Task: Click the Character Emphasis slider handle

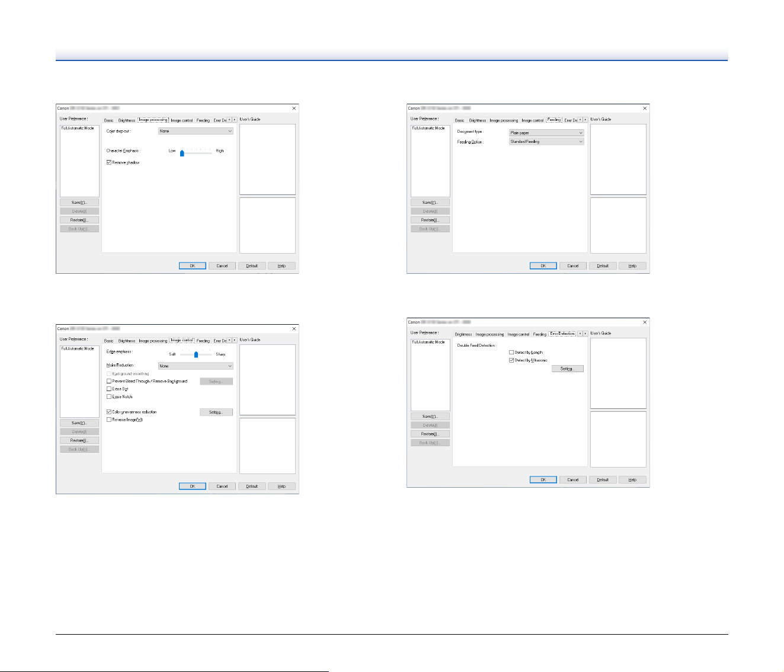Action: point(182,153)
